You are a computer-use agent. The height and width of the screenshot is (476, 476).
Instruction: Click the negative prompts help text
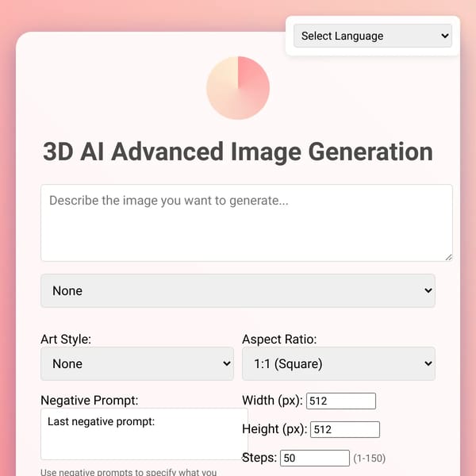pyautogui.click(x=129, y=472)
